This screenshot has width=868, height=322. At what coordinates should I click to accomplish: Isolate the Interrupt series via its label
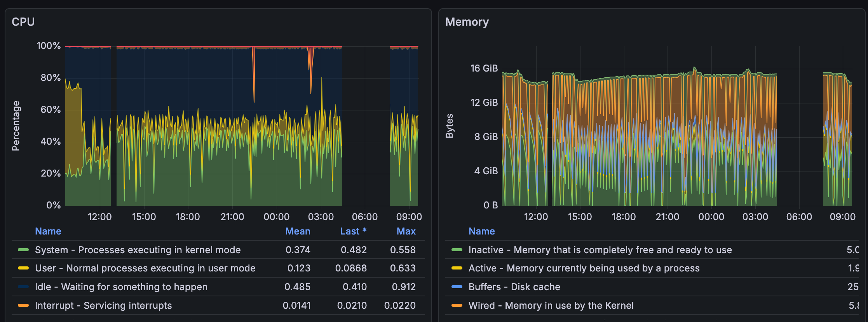(103, 306)
